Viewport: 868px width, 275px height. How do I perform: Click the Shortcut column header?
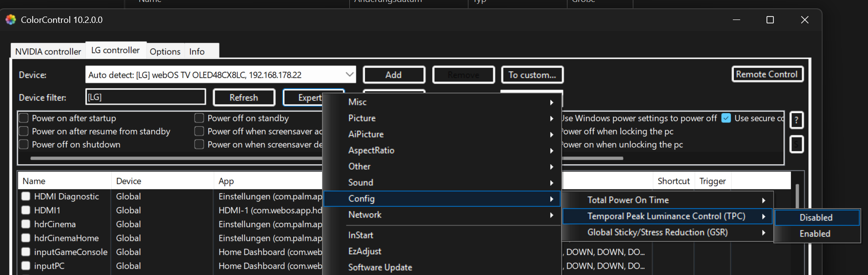click(674, 181)
